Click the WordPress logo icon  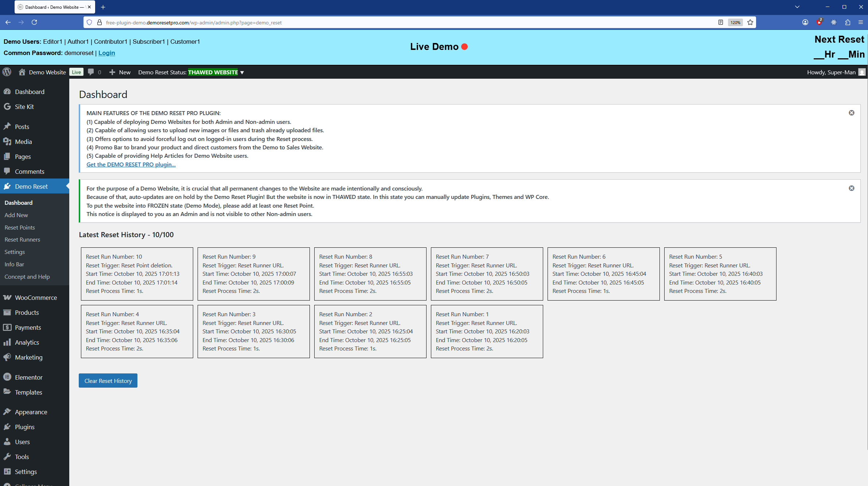pyautogui.click(x=7, y=72)
